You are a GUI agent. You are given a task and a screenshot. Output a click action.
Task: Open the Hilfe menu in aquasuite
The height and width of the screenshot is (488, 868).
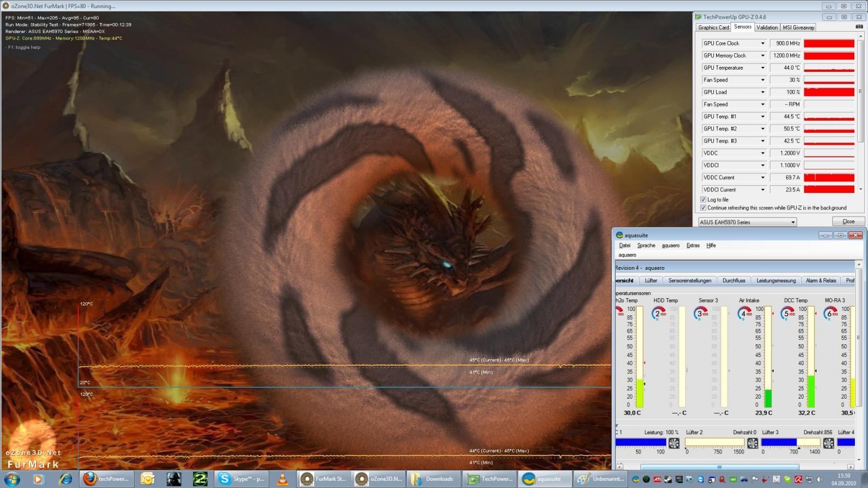tap(711, 245)
